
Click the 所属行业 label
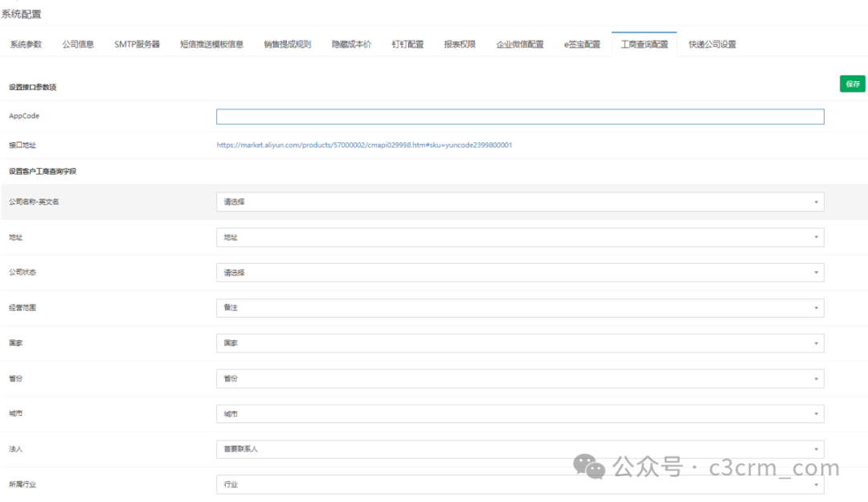[23, 484]
